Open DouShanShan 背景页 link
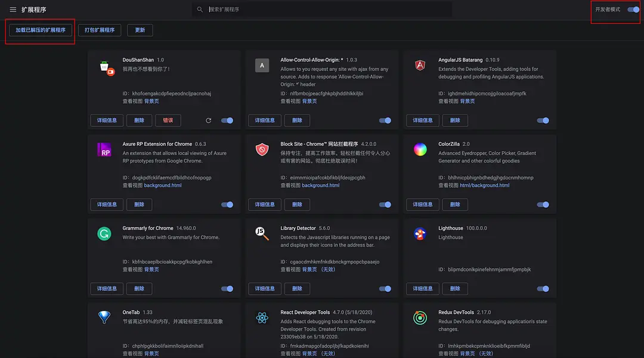The width and height of the screenshot is (644, 358). (151, 101)
